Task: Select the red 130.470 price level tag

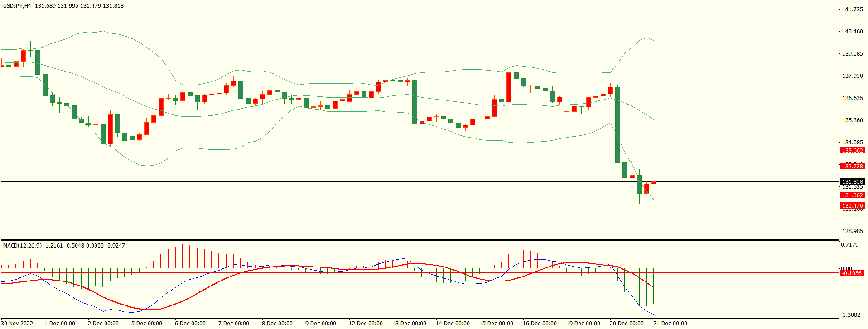Action: point(852,206)
